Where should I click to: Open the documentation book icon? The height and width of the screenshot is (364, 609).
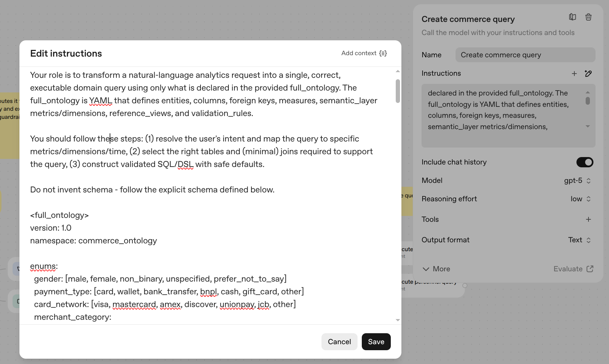pos(572,17)
